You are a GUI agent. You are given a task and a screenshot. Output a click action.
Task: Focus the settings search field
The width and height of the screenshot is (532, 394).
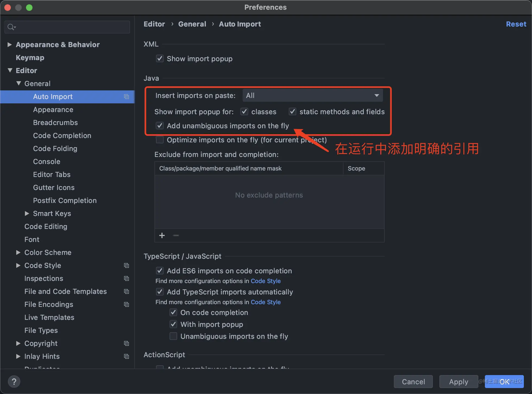(67, 27)
